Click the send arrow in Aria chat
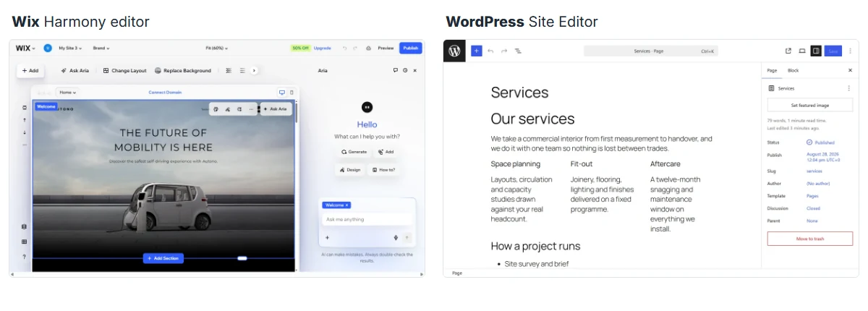The image size is (868, 311). 407,237
